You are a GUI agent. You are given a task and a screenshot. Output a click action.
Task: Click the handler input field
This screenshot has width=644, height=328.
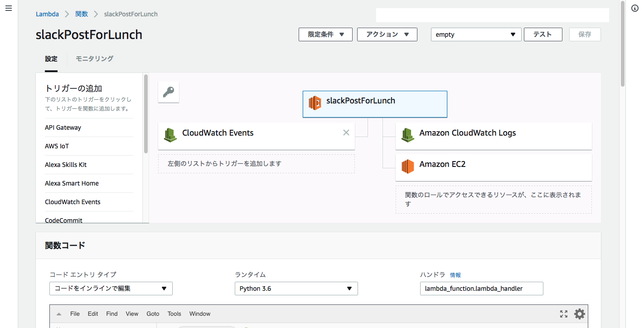481,289
